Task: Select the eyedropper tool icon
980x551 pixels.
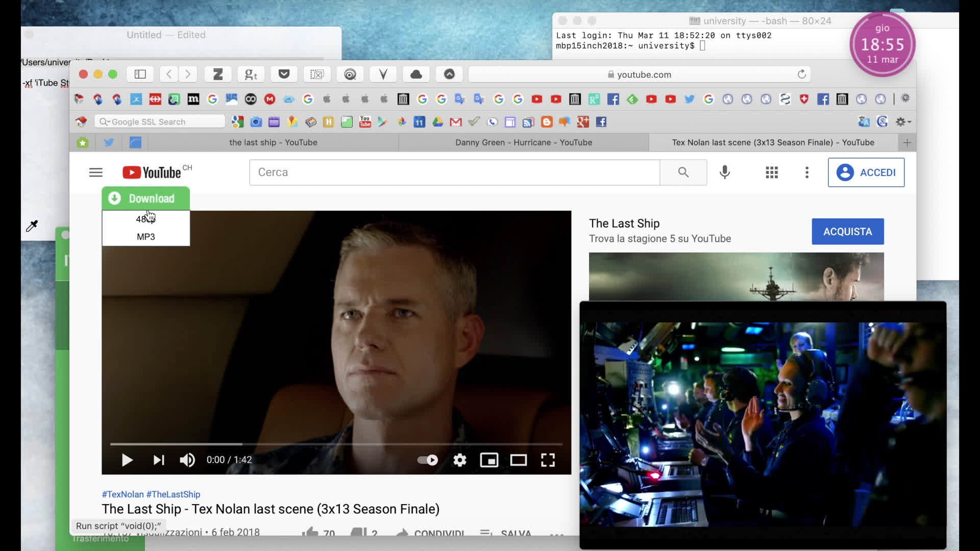Action: 32,226
